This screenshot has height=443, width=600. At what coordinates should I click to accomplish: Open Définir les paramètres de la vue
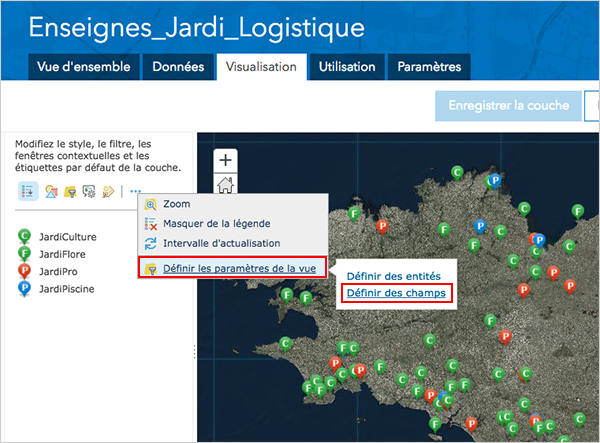point(233,268)
